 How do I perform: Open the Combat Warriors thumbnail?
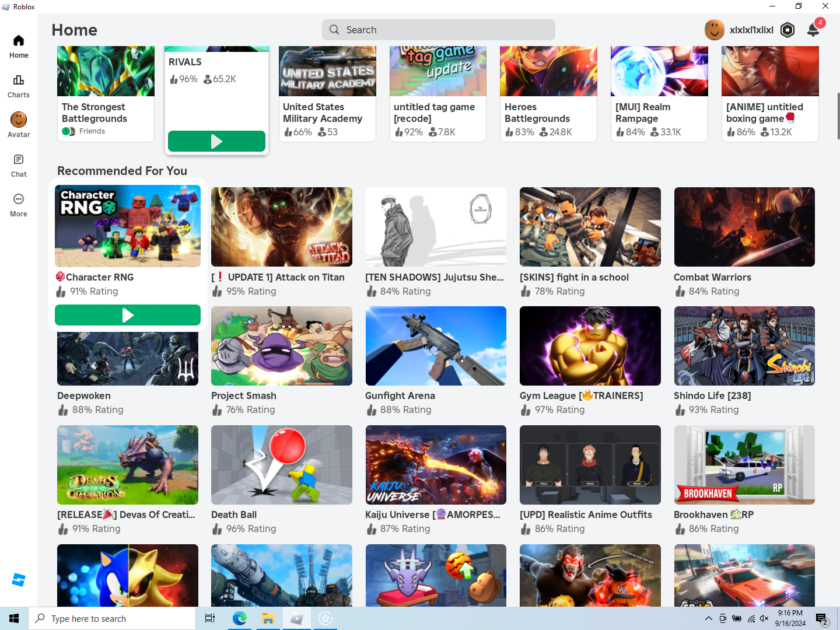[x=744, y=227]
